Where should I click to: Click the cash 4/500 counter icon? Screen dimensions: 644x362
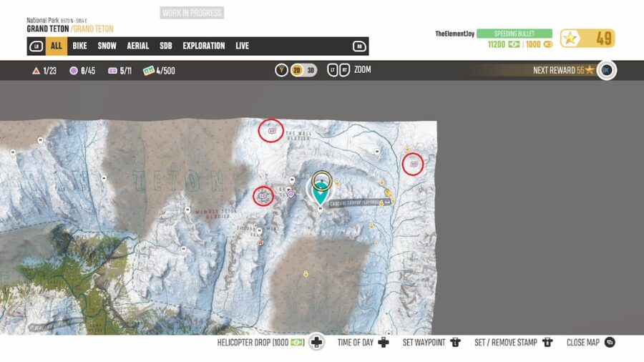click(x=149, y=71)
